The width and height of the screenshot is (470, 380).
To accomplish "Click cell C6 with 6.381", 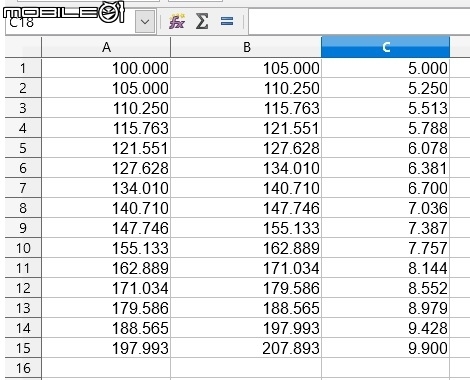I will tap(386, 168).
